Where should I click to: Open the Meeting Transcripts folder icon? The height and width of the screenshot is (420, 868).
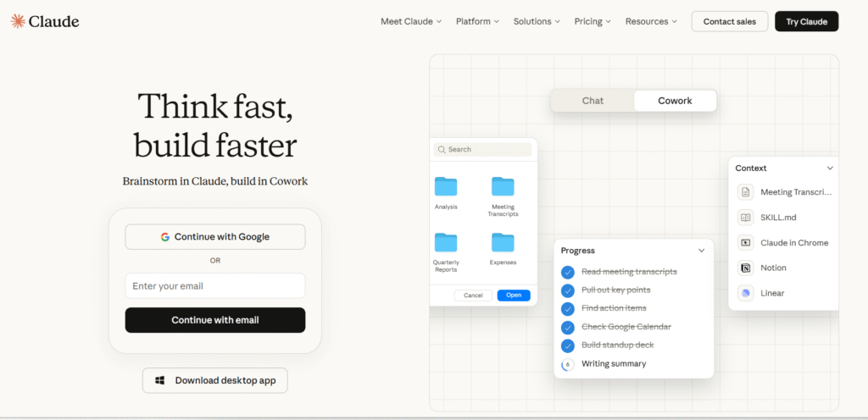point(503,186)
